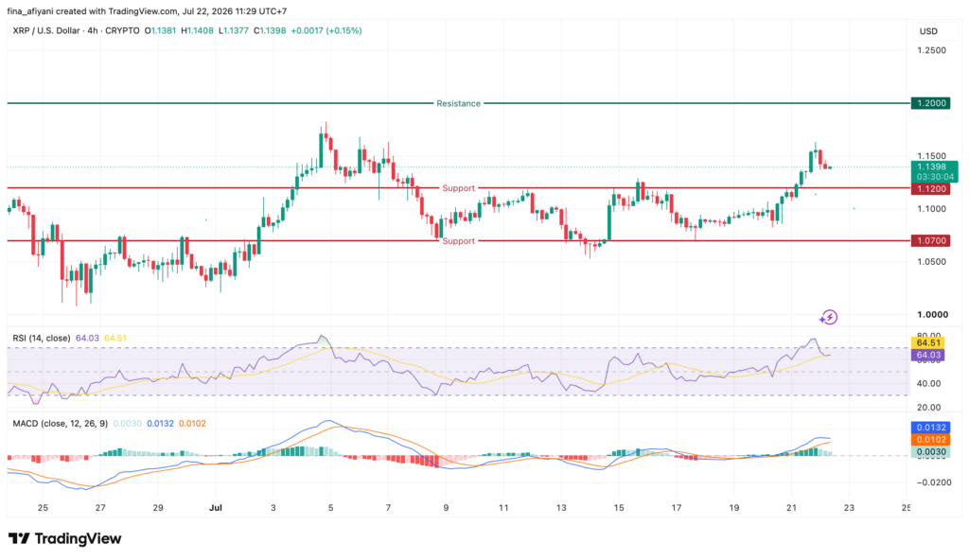Viewport: 969px width, 560px height.
Task: Click the Jul month label on time axis
Action: click(x=215, y=508)
